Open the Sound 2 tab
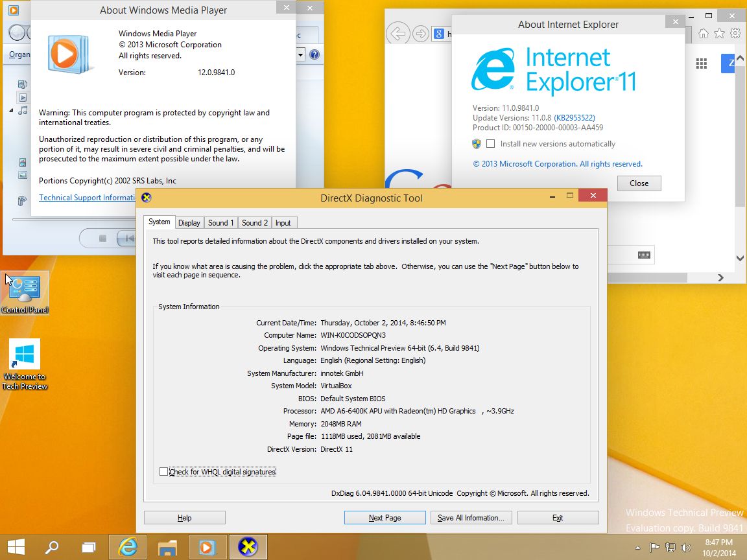The width and height of the screenshot is (747, 560). point(254,223)
